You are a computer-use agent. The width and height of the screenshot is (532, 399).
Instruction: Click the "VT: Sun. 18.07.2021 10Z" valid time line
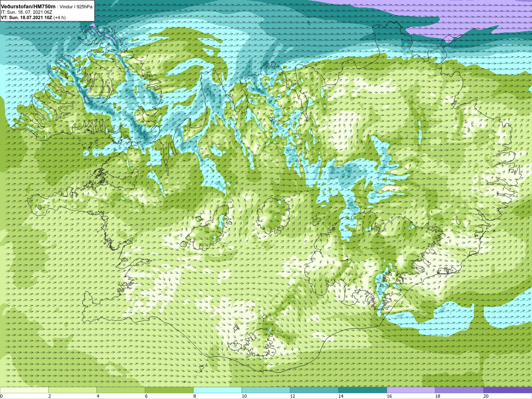tap(26, 17)
